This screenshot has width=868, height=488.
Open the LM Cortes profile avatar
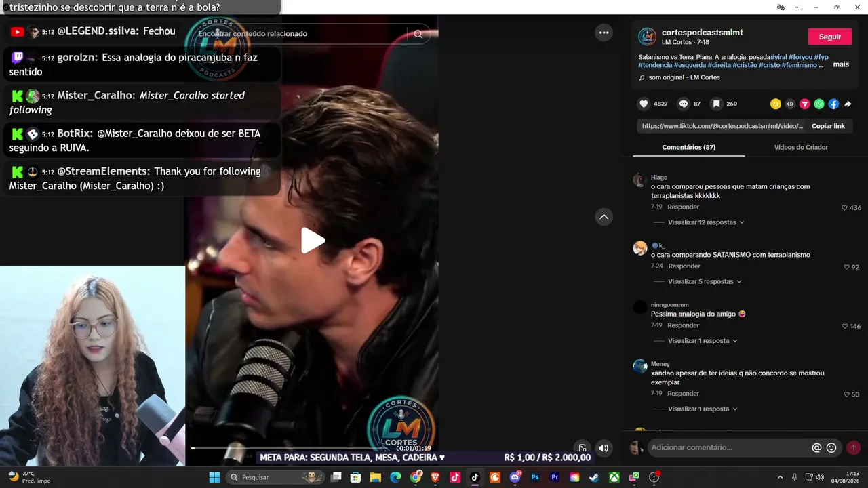click(647, 37)
